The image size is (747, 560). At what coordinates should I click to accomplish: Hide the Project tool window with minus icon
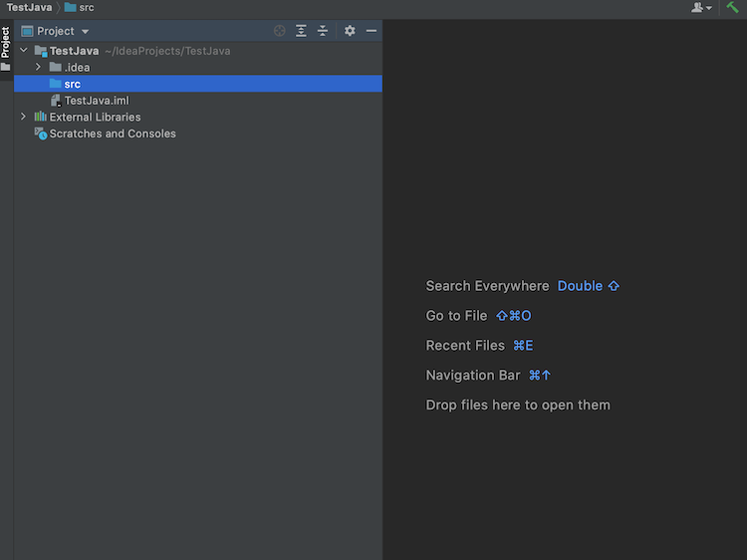pos(372,31)
